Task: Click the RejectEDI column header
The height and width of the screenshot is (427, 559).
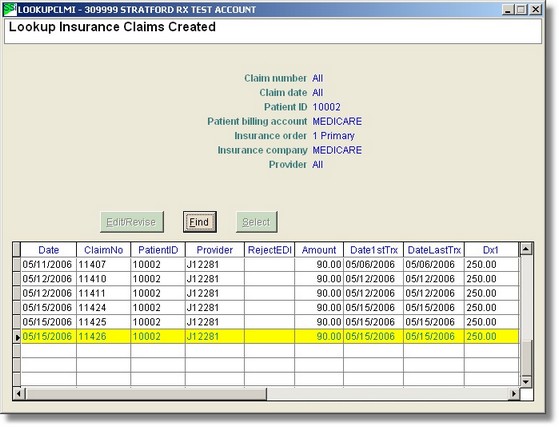Action: coord(270,250)
